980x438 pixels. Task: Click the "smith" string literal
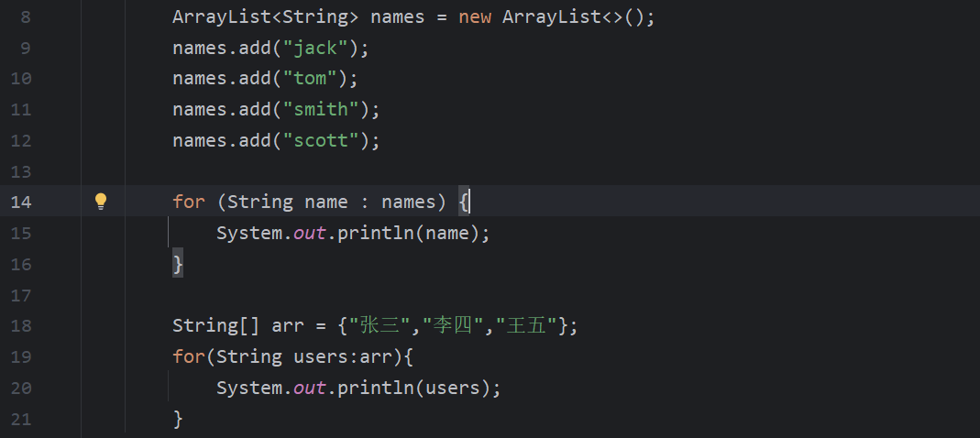[321, 110]
